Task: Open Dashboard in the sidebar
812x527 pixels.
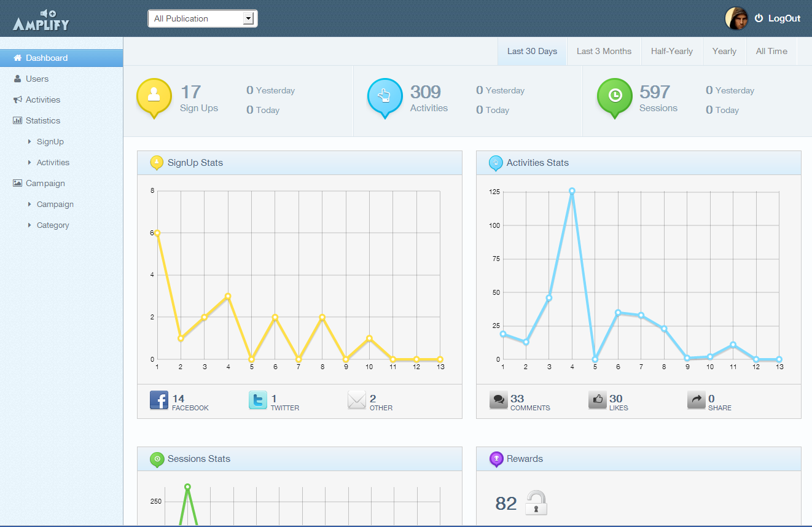Action: (61, 58)
